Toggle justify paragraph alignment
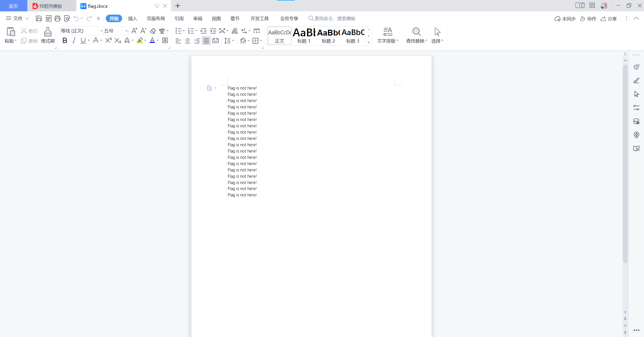This screenshot has width=644, height=337. click(x=206, y=41)
